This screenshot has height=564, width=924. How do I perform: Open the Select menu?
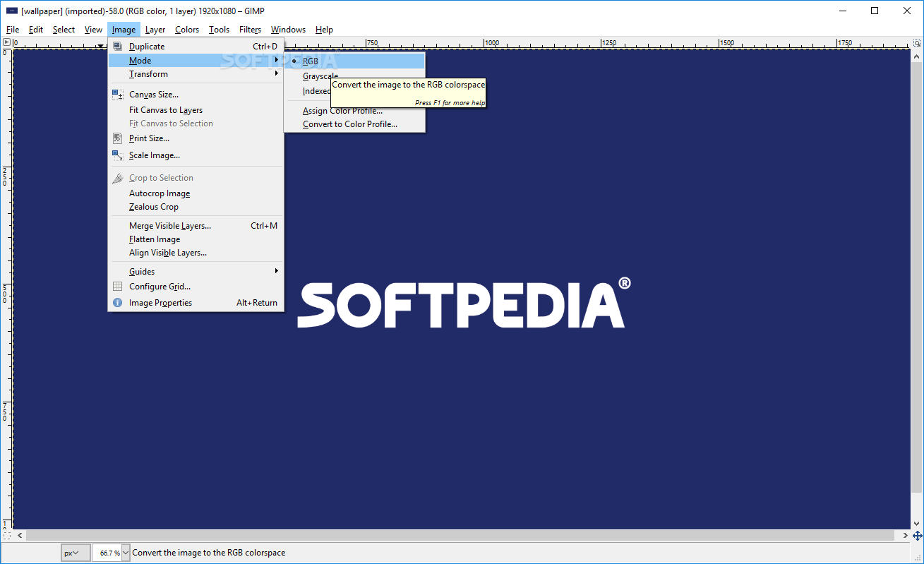click(64, 30)
